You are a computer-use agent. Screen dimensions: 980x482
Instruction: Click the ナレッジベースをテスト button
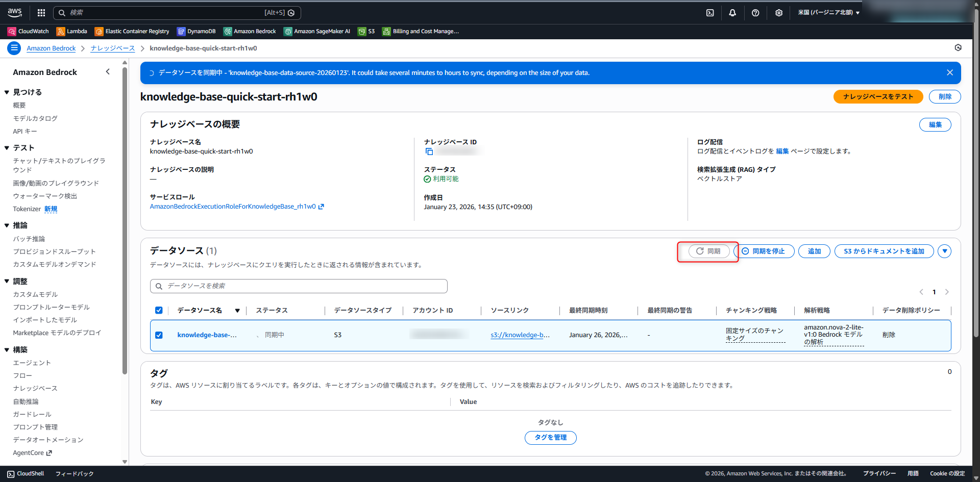tap(878, 96)
